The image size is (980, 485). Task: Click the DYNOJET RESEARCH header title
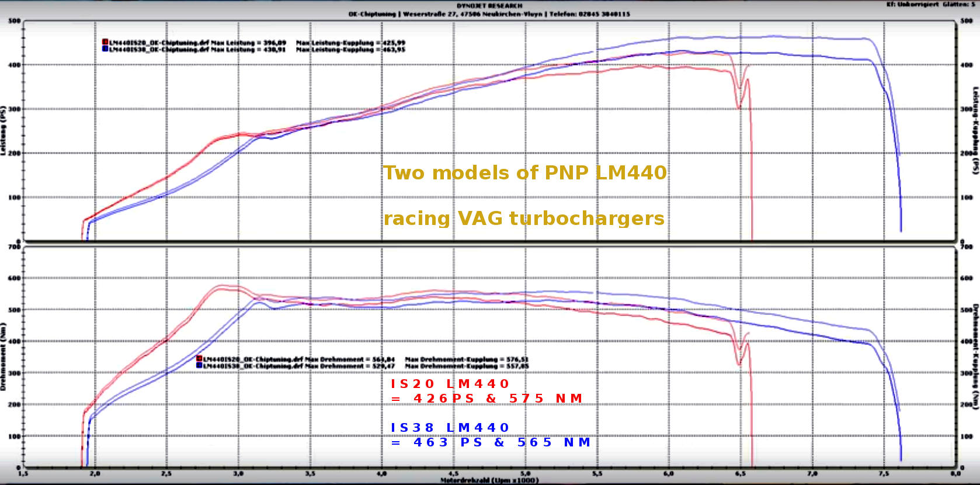[489, 6]
